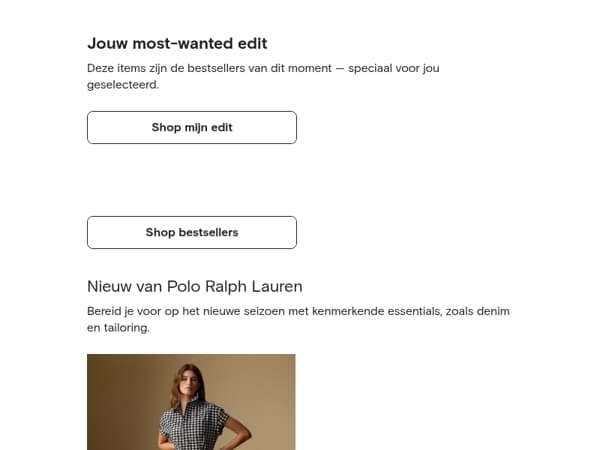Image resolution: width=600 pixels, height=450 pixels.
Task: Click the tan backdrop left of model
Action: (x=122, y=402)
